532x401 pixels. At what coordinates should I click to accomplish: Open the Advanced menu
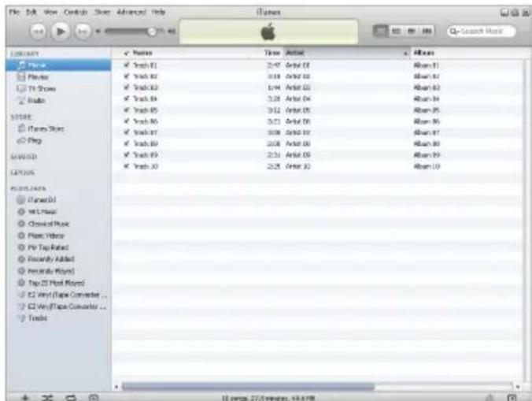131,13
